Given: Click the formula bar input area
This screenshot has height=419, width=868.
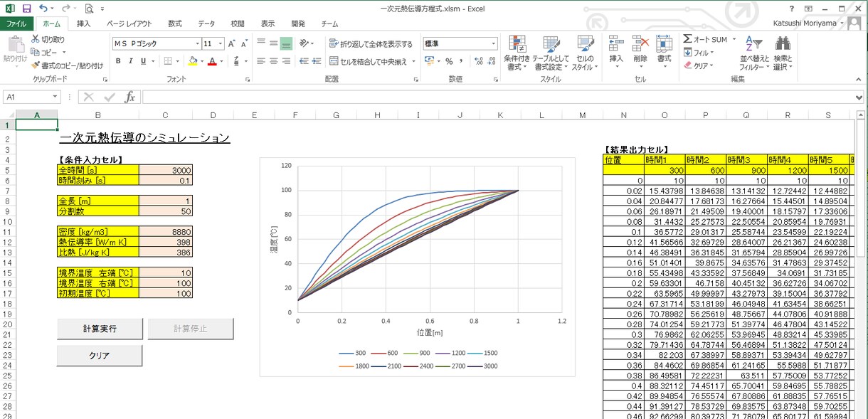Looking at the screenshot, I should 497,97.
